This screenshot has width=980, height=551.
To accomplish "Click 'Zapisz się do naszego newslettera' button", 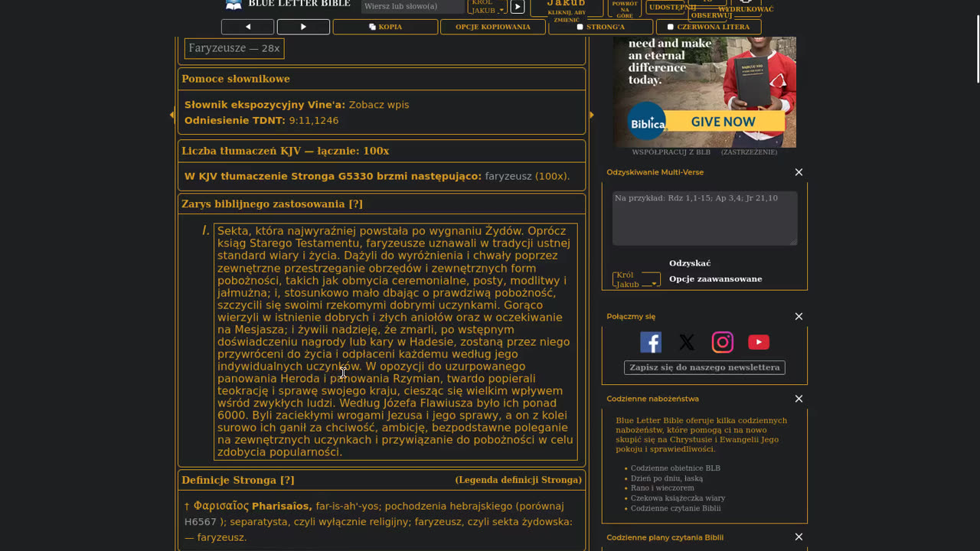I will pyautogui.click(x=704, y=367).
